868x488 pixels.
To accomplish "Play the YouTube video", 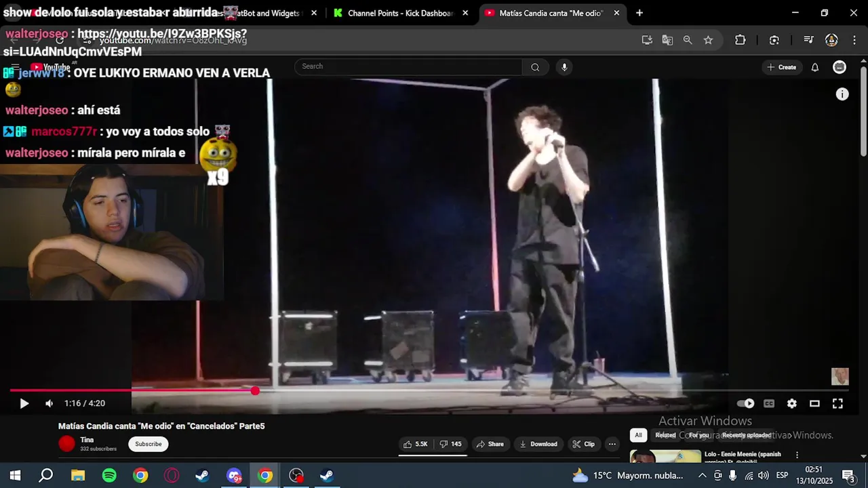I will (24, 403).
